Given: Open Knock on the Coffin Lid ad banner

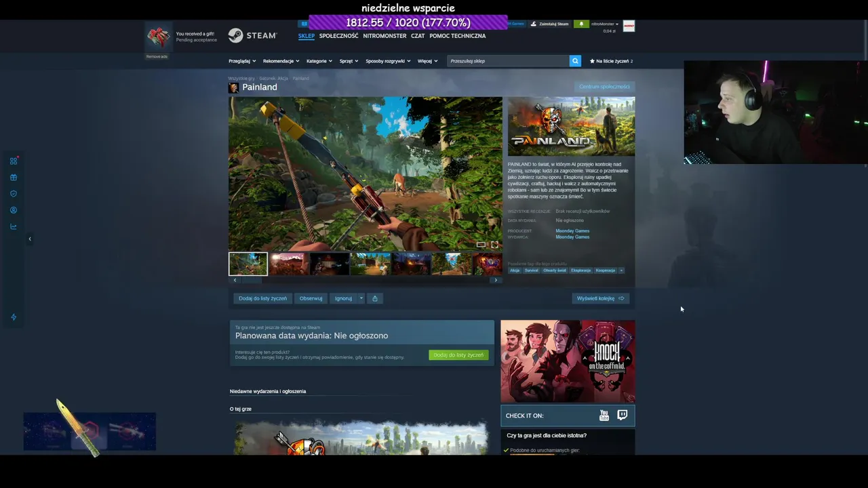Looking at the screenshot, I should (568, 361).
